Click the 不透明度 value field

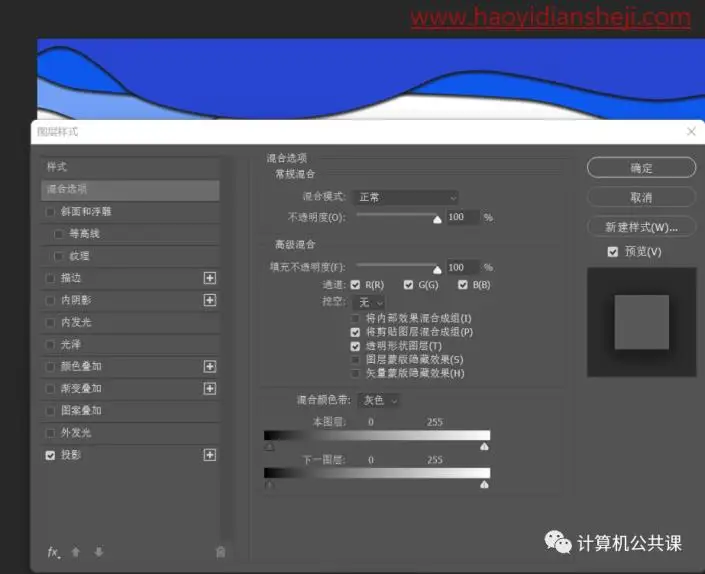462,217
